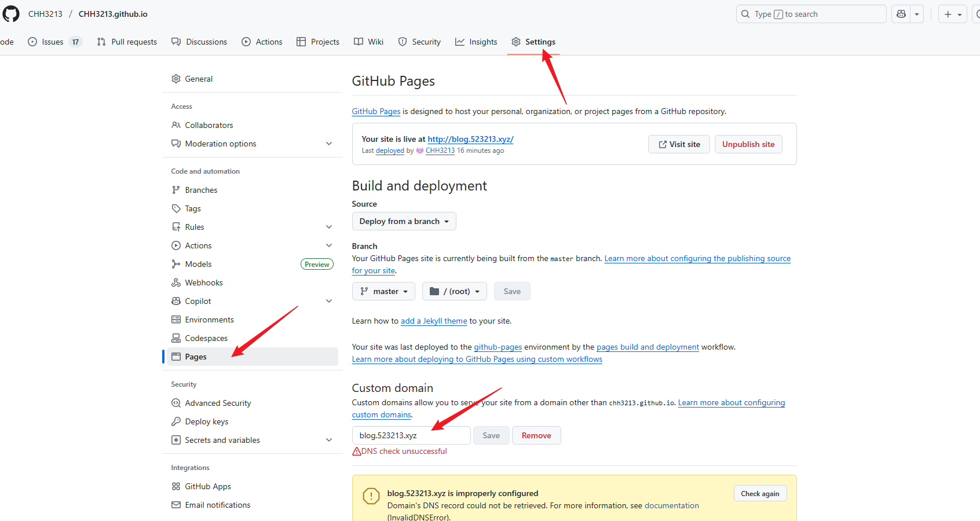
Task: Open Deploy keys in sidebar
Action: [x=206, y=421]
